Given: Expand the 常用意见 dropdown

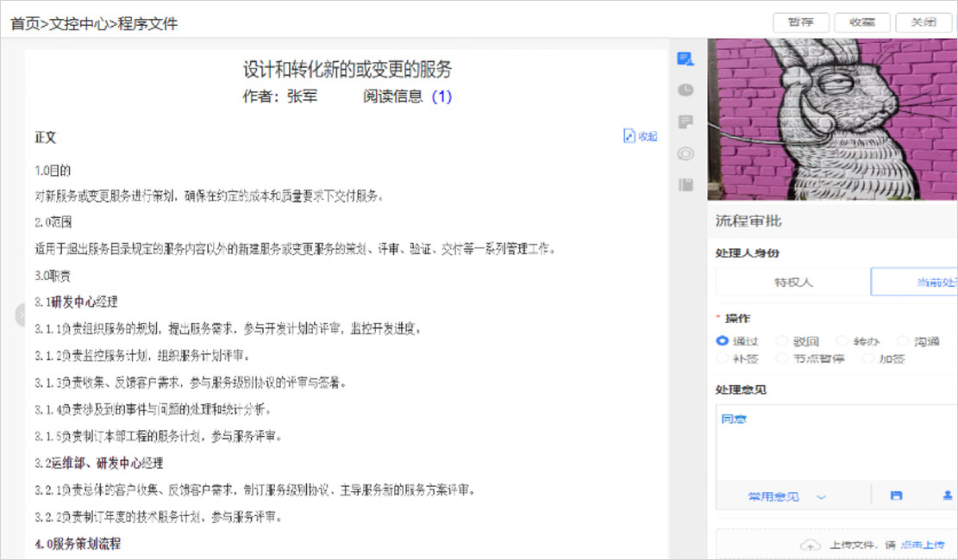Looking at the screenshot, I should (786, 497).
